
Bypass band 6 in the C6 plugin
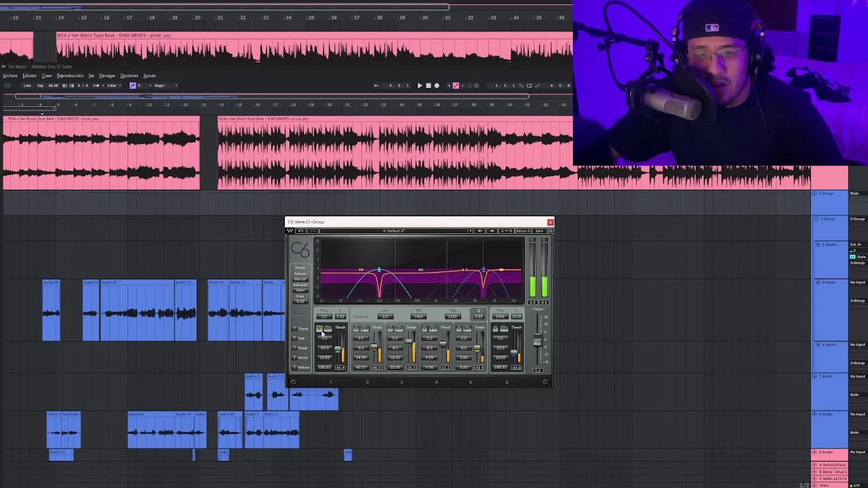tap(505, 329)
